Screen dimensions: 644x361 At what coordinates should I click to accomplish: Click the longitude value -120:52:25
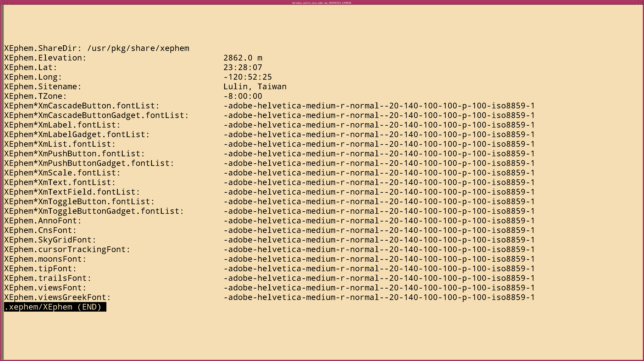[248, 77]
